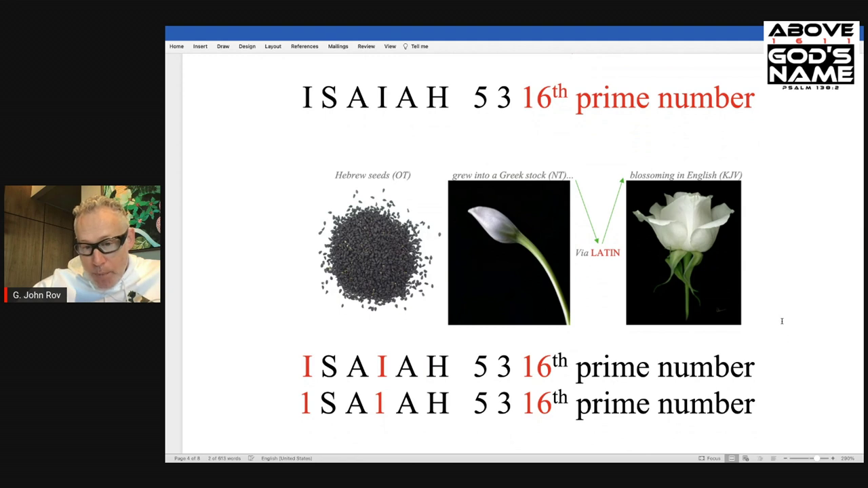Click the 290% zoom level button
This screenshot has height=488, width=868.
(848, 458)
